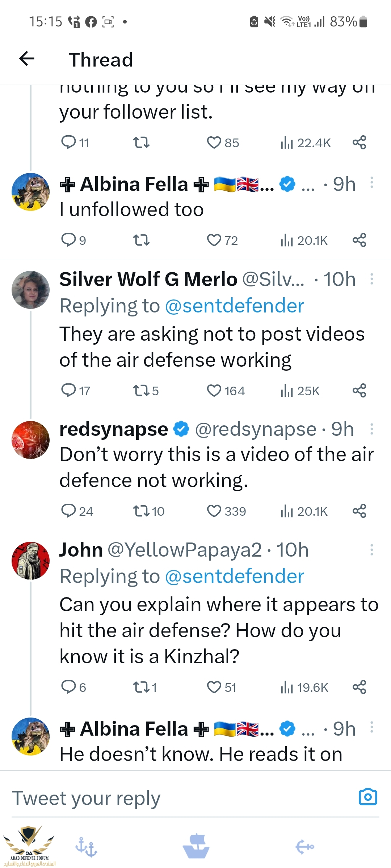Open redsynapse's profile picture
Image resolution: width=391 pixels, height=868 pixels.
coord(30,440)
